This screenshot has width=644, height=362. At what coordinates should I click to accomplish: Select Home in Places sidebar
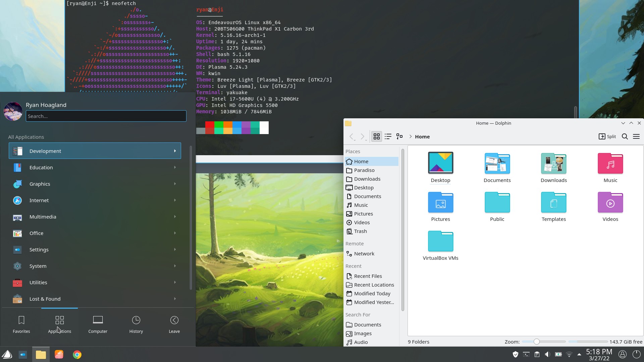(x=372, y=161)
